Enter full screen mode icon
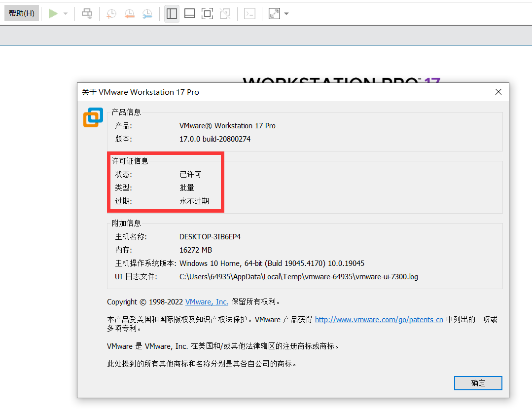 point(207,14)
